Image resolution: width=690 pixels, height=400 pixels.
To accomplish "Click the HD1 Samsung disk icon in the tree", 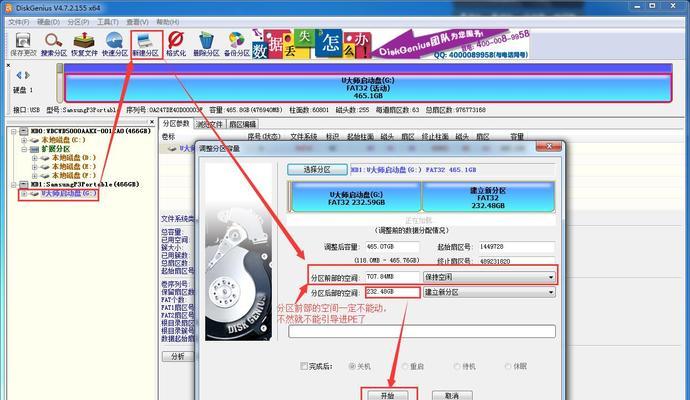I will tap(24, 184).
